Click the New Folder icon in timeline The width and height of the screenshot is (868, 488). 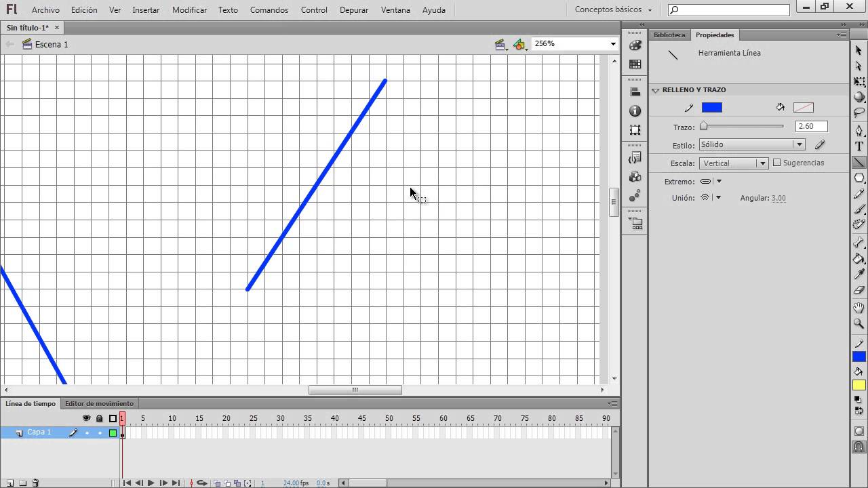tap(22, 483)
